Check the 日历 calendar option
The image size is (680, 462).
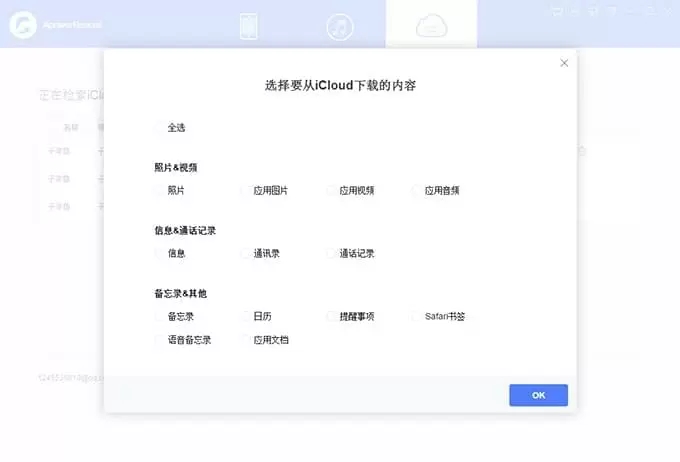pos(246,316)
